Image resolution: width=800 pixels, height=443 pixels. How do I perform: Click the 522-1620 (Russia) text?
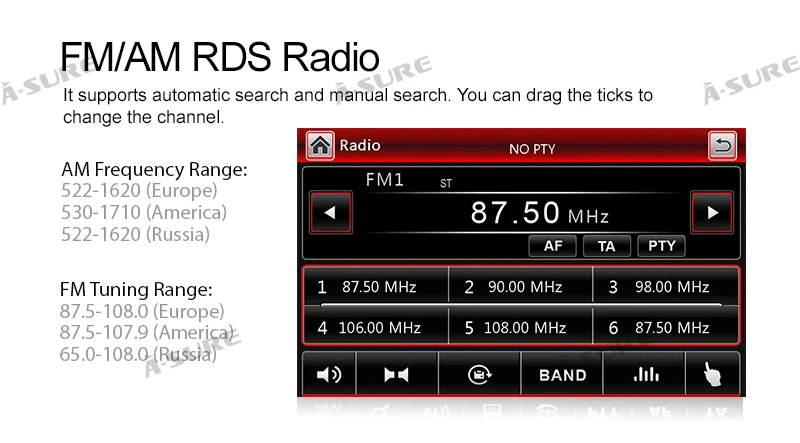click(x=136, y=234)
